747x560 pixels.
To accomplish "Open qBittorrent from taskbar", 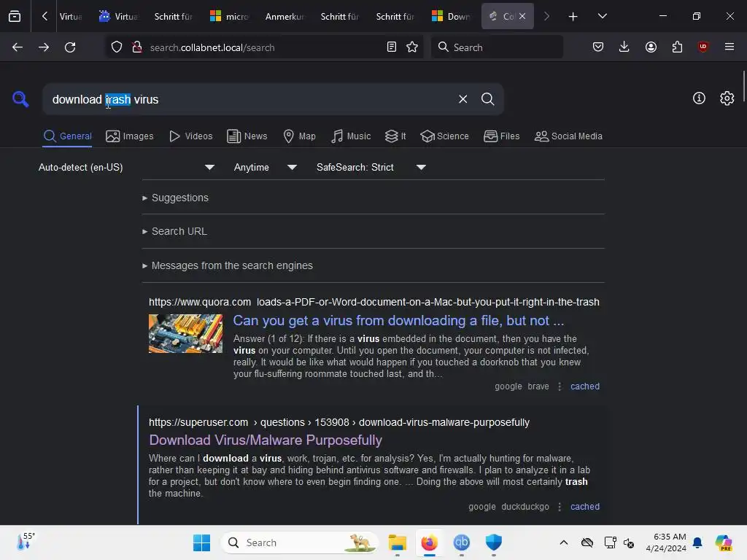I will point(461,542).
